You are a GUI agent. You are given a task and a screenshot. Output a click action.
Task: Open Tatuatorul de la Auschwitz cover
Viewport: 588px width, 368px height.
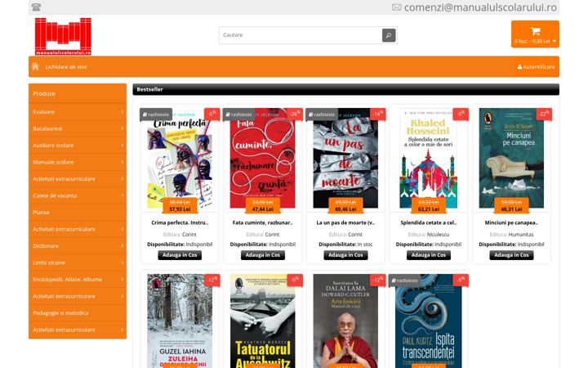[262, 321]
